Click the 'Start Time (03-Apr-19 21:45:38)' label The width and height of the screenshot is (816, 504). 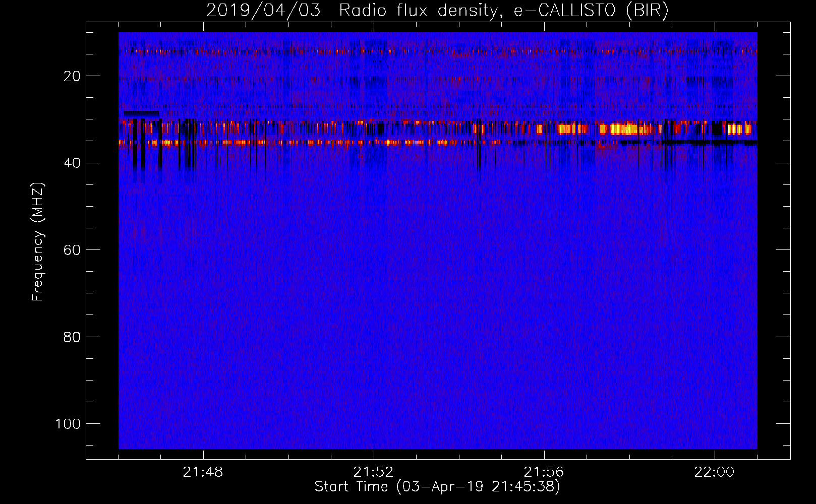click(437, 487)
